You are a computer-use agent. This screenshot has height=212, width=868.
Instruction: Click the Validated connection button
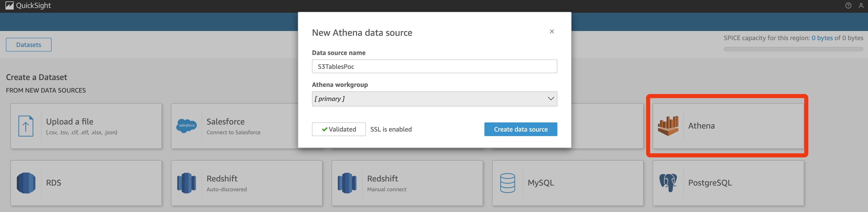coord(338,129)
